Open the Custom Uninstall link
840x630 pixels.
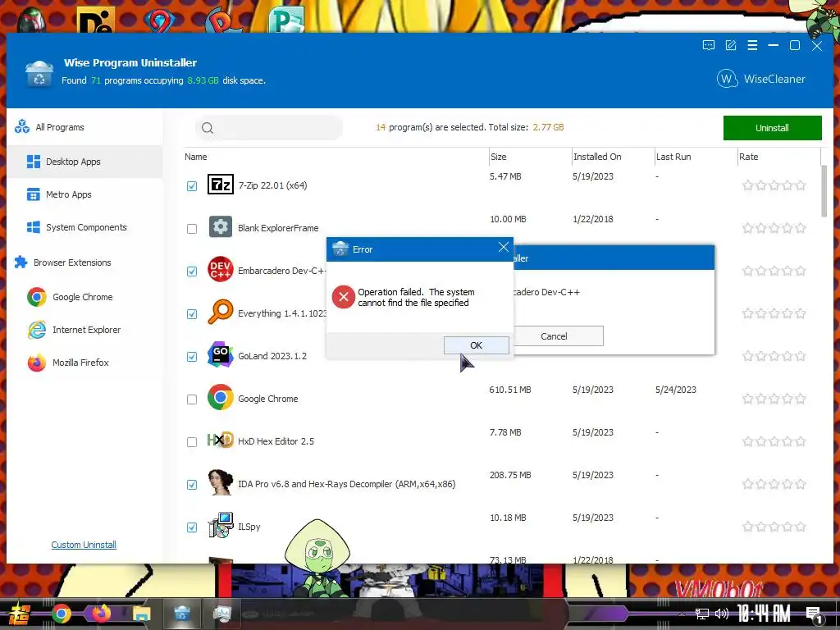[84, 545]
